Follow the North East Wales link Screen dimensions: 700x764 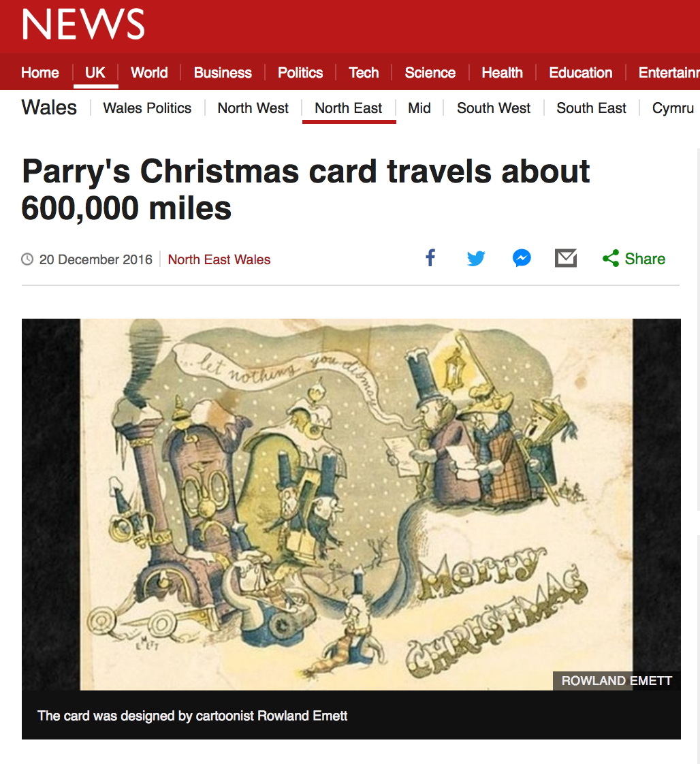point(219,259)
